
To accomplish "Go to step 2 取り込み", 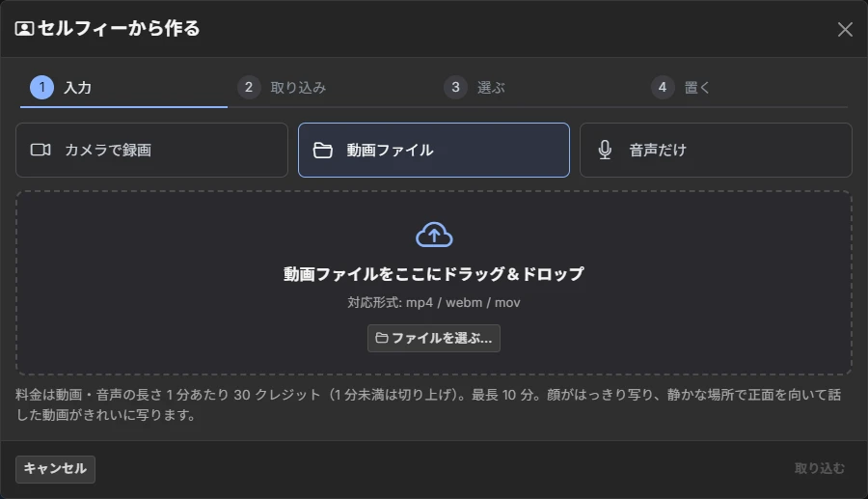I will [331, 88].
